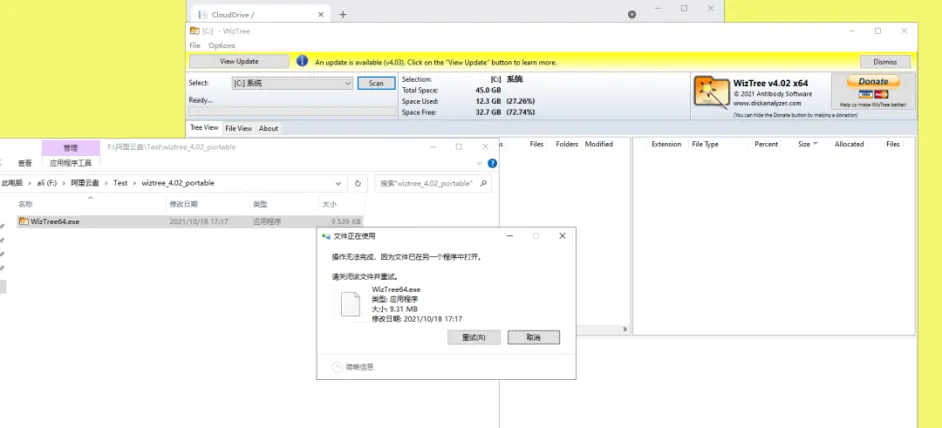Open a new browser tab with plus
This screenshot has height=428, width=942.
point(342,14)
